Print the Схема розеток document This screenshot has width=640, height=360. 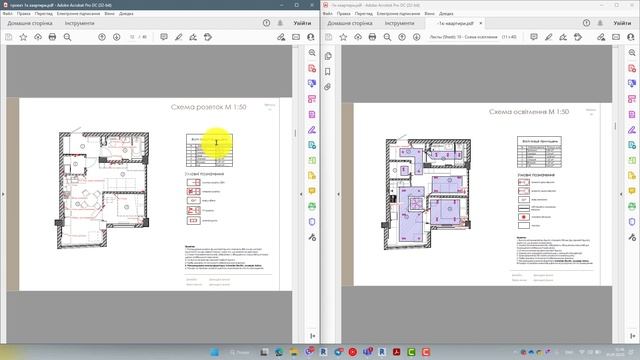(x=52, y=37)
